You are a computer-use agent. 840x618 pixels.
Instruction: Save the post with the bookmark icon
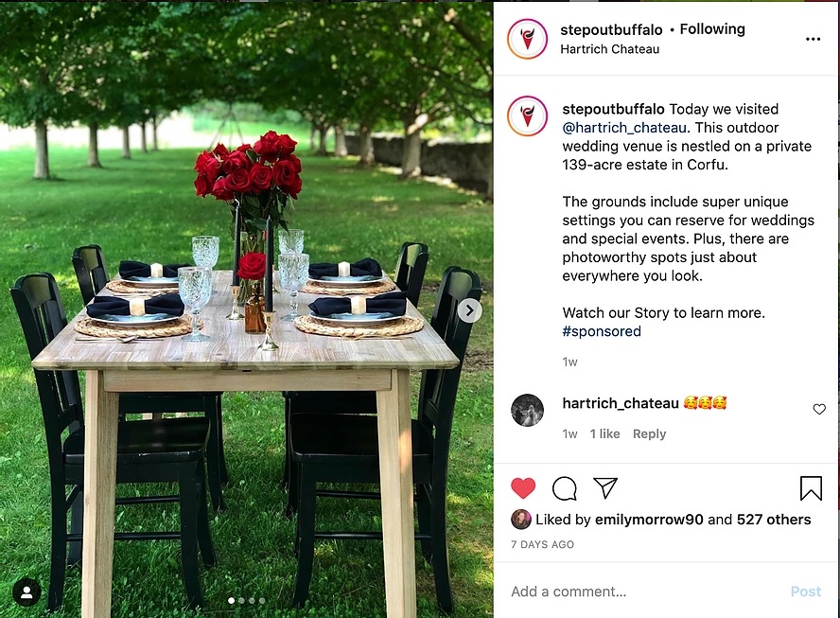click(x=811, y=487)
